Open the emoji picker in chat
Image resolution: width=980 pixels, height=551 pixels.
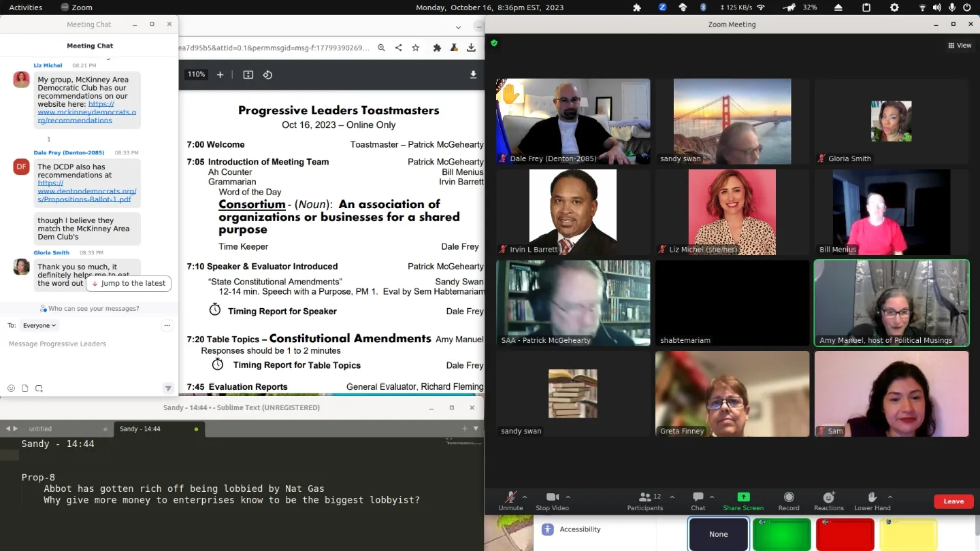[11, 388]
